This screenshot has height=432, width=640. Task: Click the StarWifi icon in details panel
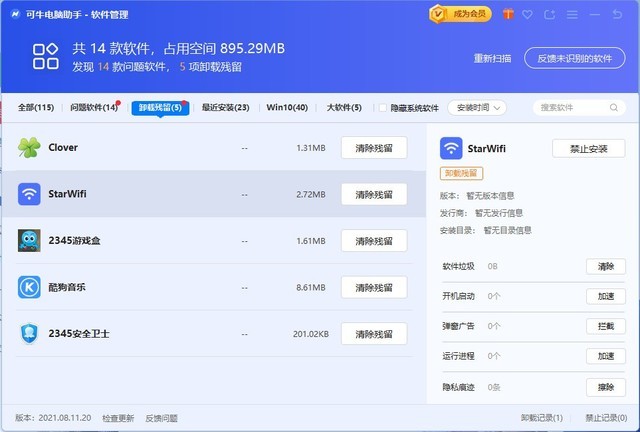451,148
